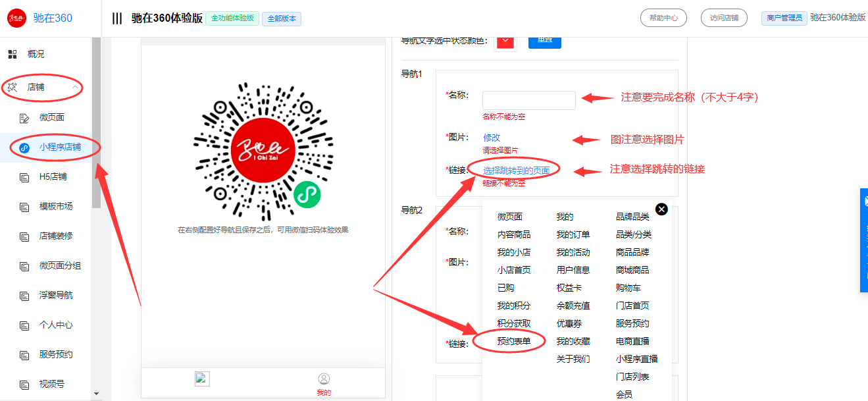Select 我的订单 in link popup
This screenshot has height=401, width=868.
[x=573, y=234]
